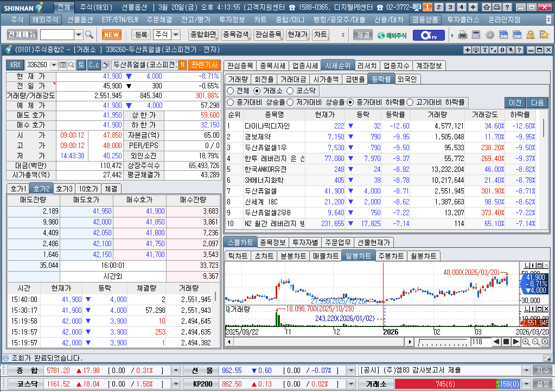This screenshot has width=555, height=392.
Task: Click the chart horizontal scrollbar track
Action: point(318,342)
